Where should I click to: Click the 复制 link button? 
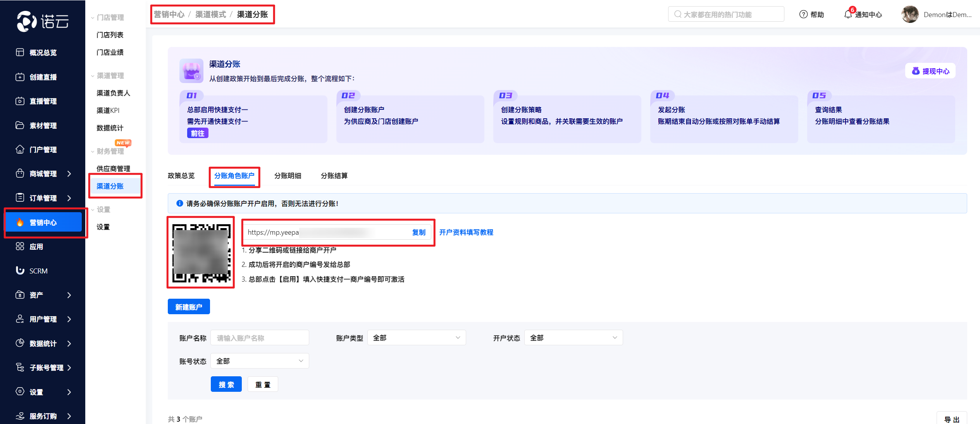[419, 232]
